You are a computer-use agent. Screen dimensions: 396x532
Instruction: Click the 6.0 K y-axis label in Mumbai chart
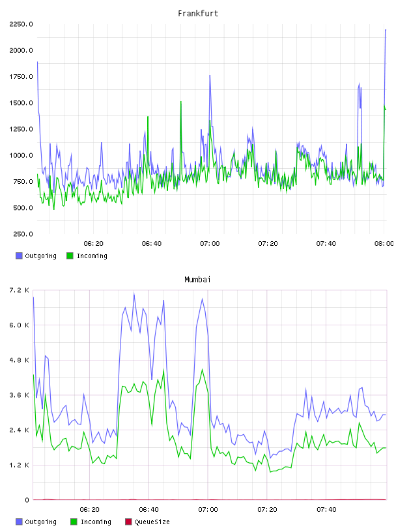[20, 325]
